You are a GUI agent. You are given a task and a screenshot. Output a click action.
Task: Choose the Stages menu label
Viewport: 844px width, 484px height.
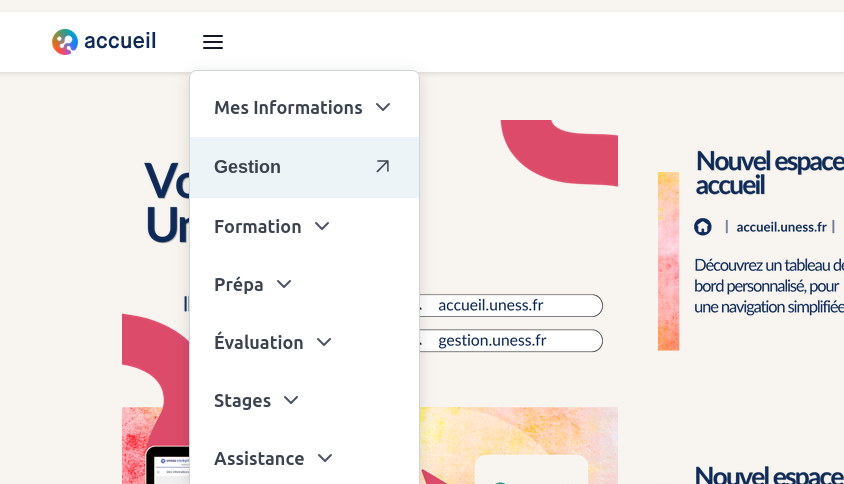coord(242,401)
